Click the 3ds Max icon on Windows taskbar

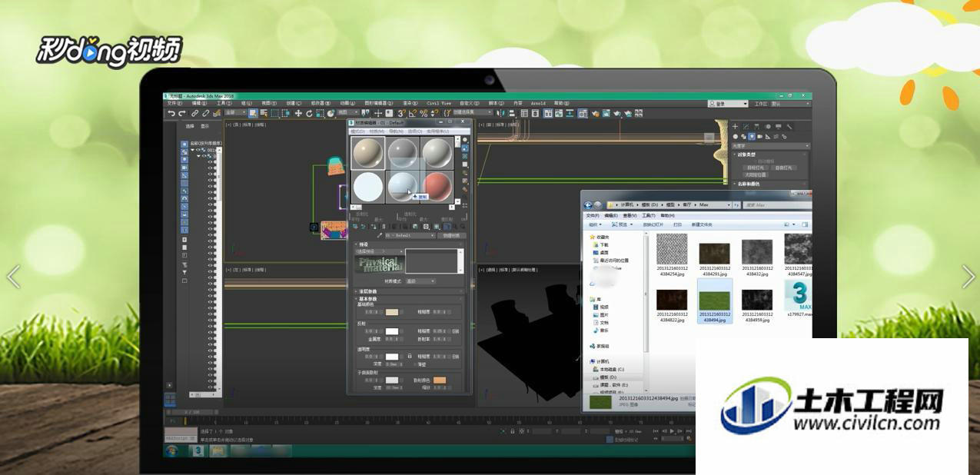click(198, 450)
